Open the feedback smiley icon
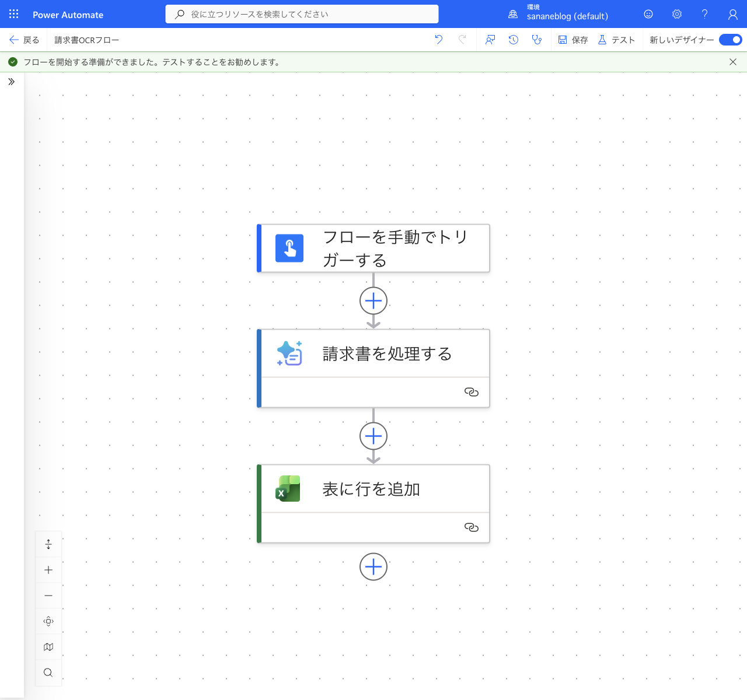This screenshot has width=747, height=700. tap(648, 14)
